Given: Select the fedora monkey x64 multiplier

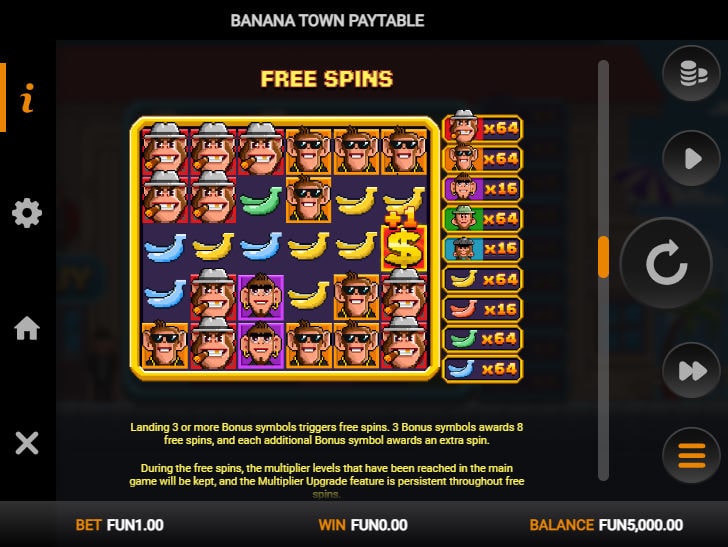Looking at the screenshot, I should tap(483, 127).
